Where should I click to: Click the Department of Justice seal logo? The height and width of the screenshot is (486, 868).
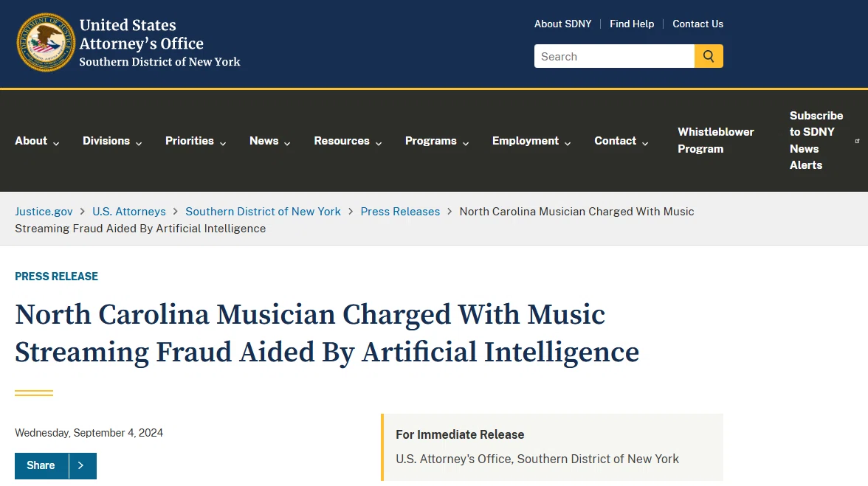46,43
